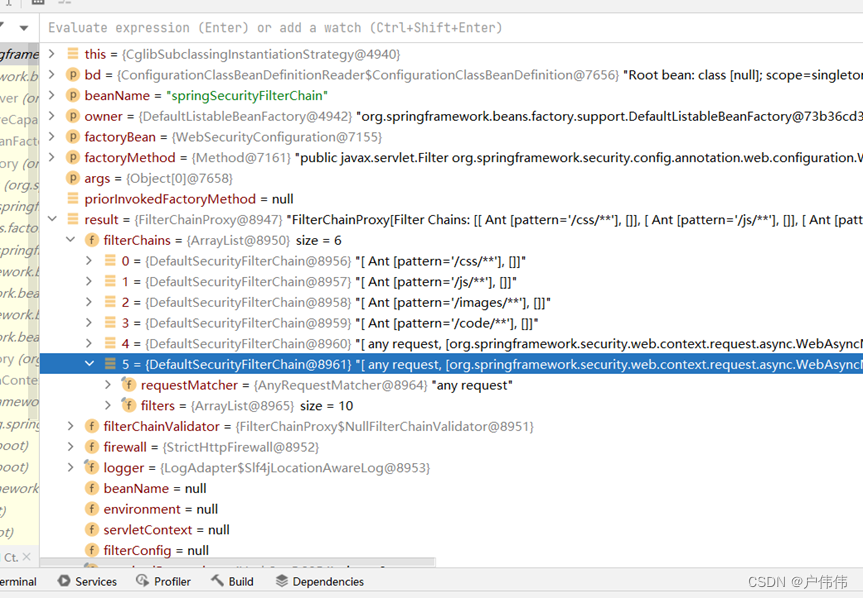Expand the logger node
This screenshot has height=598, width=863.
tap(70, 467)
